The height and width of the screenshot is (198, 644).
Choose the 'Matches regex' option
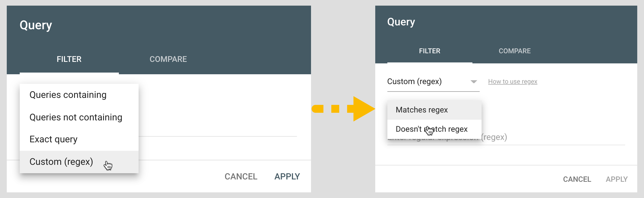[422, 110]
